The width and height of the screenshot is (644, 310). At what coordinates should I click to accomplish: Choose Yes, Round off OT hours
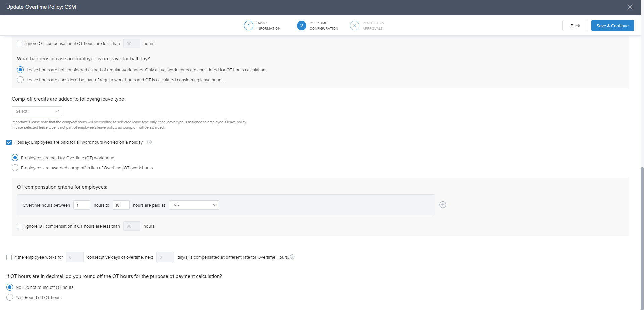pyautogui.click(x=10, y=297)
